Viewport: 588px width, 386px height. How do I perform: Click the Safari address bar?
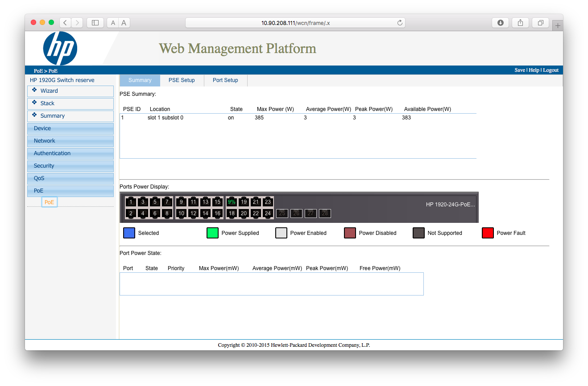[295, 23]
